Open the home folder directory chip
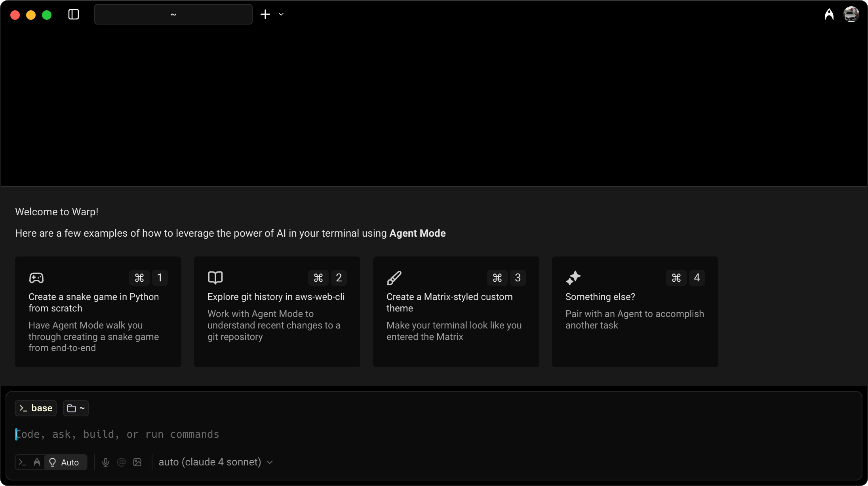This screenshot has width=868, height=486. click(x=76, y=408)
